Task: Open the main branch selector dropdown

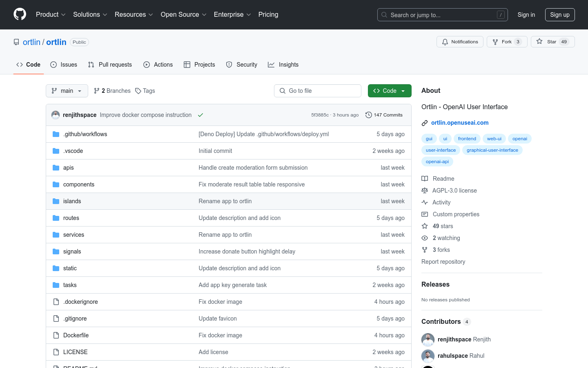Action: (67, 91)
